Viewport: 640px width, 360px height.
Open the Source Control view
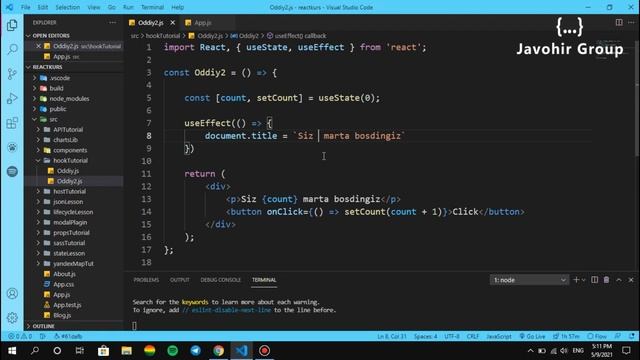[12, 74]
